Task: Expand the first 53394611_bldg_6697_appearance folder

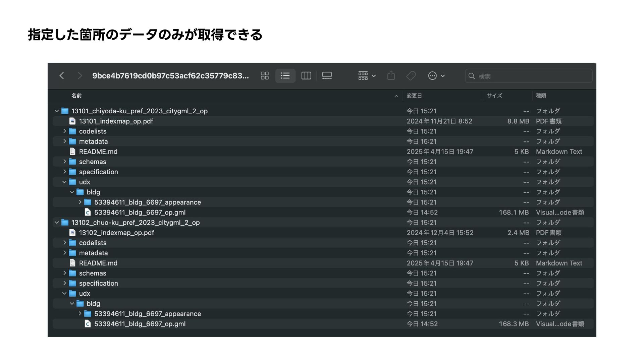Action: (80, 202)
